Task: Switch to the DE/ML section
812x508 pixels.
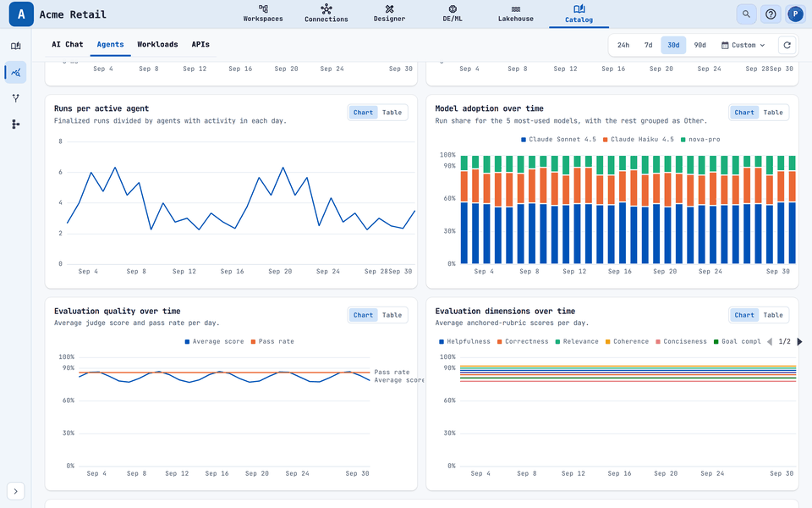Action: click(453, 14)
